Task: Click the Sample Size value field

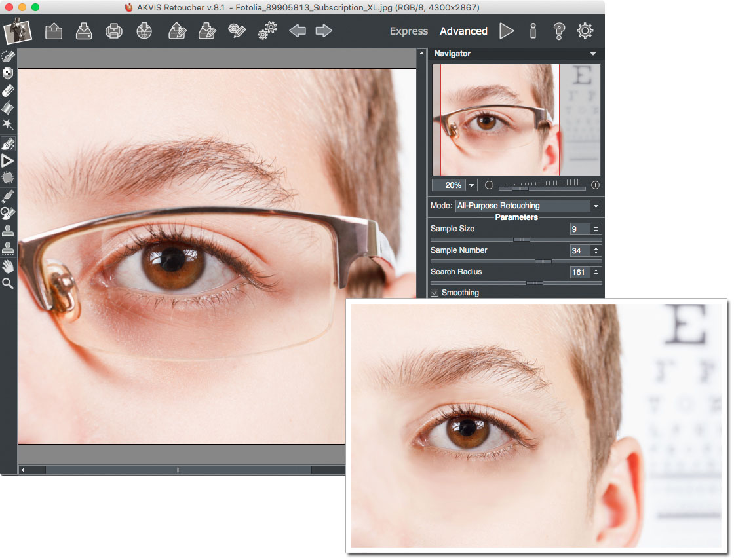Action: tap(581, 229)
